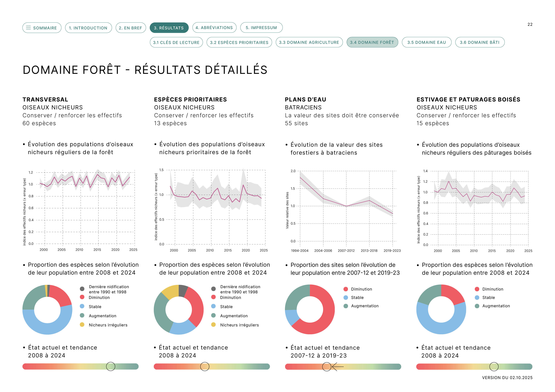Select the 3. Résultats navigation pill
Viewport: 555px width, 392px height.
(169, 28)
